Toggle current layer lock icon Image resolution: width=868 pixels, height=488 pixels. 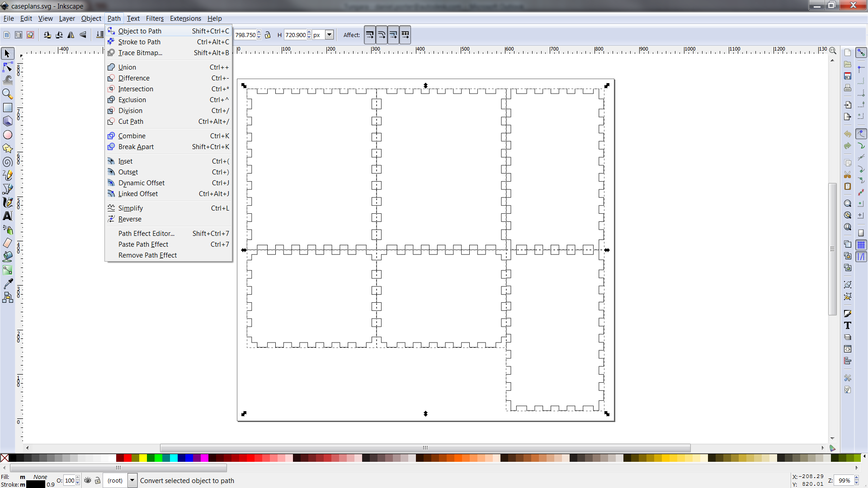97,480
